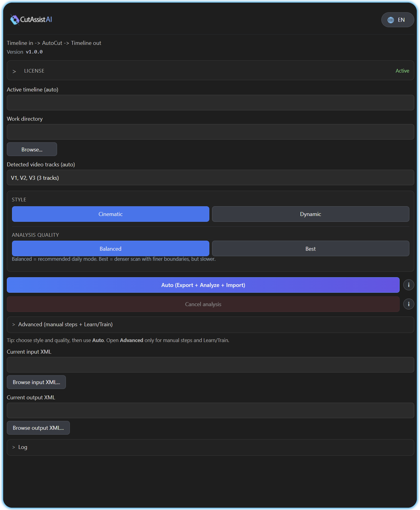This screenshot has height=510, width=420.
Task: Open info icon next to Auto button
Action: click(x=409, y=285)
